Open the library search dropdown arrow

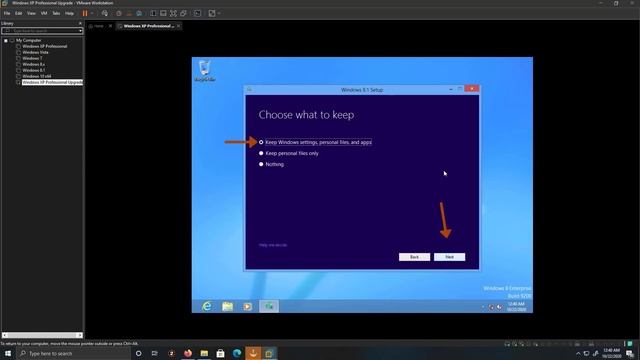click(x=80, y=31)
